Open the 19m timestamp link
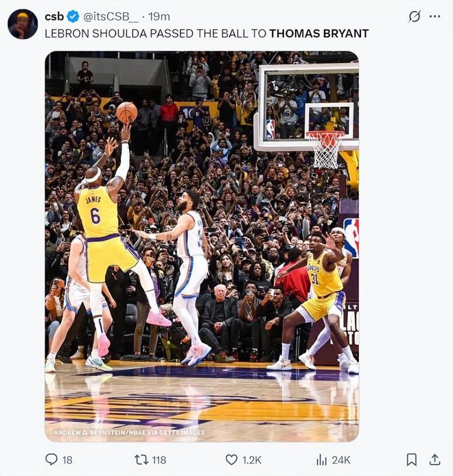 159,16
